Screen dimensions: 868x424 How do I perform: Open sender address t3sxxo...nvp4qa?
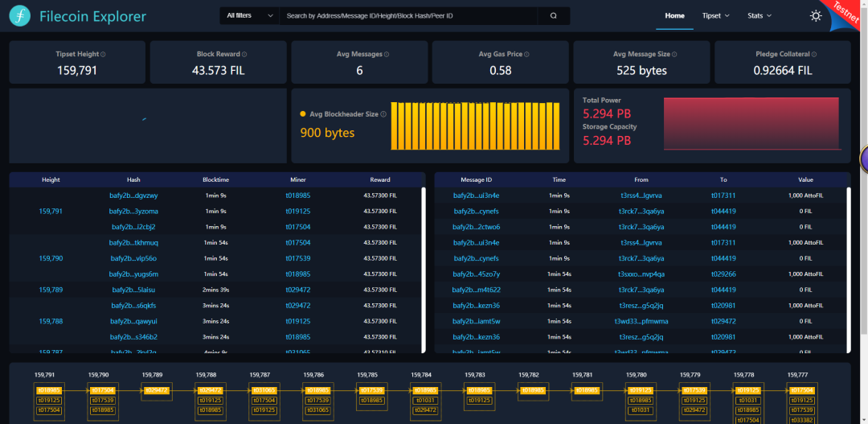[x=641, y=274]
